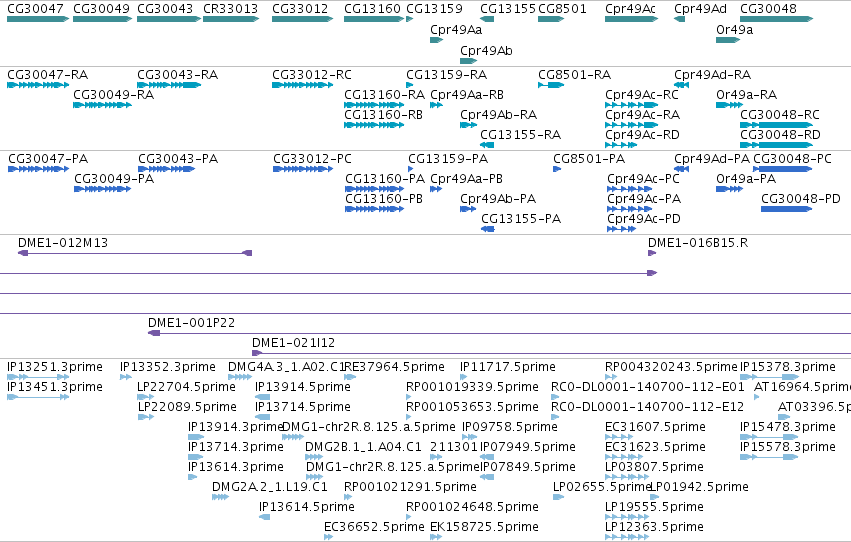Image resolution: width=851 pixels, height=542 pixels.
Task: Select the Cpr49Ac-RC transcript label
Action: [x=643, y=94]
